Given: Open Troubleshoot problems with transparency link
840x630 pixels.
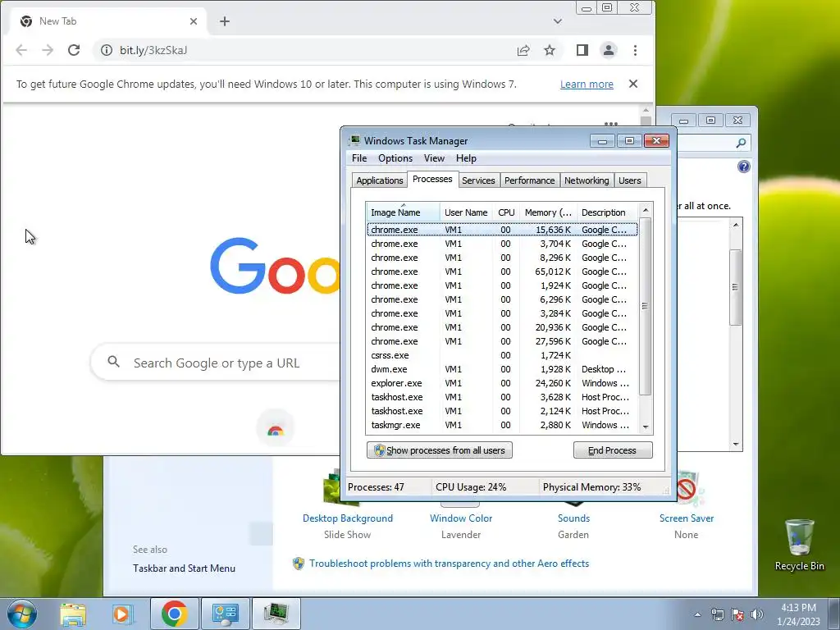Looking at the screenshot, I should click(x=449, y=564).
